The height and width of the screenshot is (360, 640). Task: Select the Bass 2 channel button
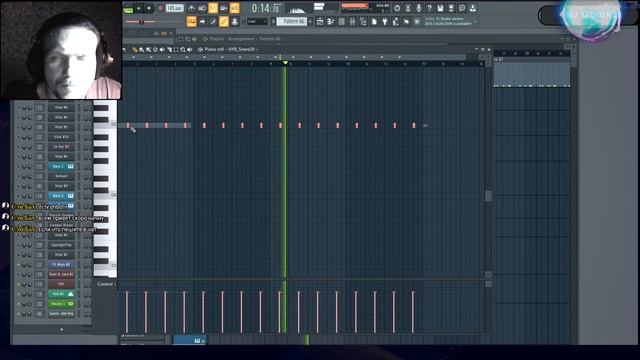pos(61,196)
